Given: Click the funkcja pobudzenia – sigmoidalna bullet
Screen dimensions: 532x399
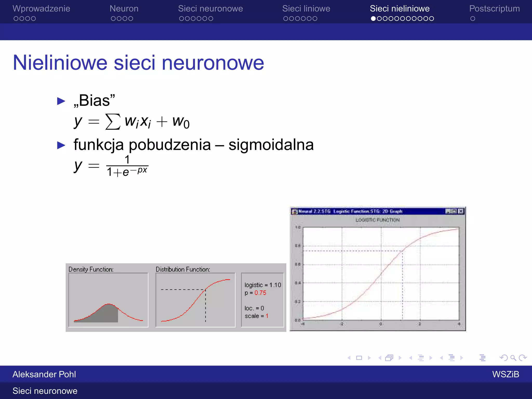Looking at the screenshot, I should pyautogui.click(x=194, y=145).
